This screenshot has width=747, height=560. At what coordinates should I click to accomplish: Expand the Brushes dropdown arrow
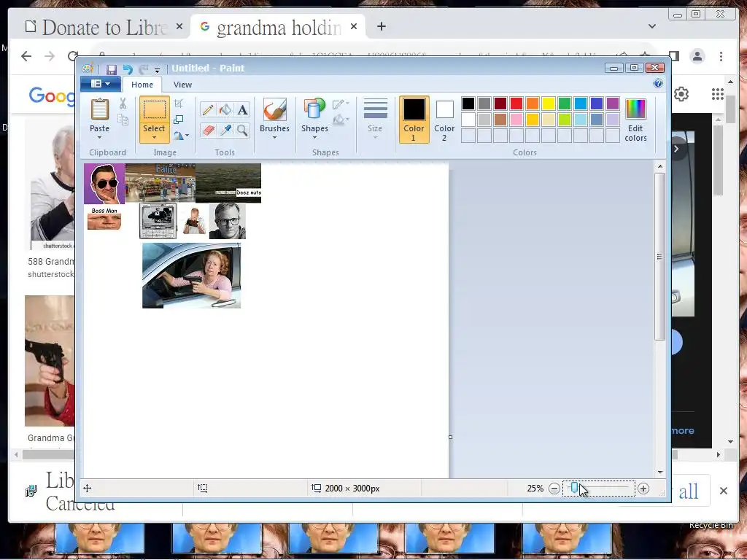pos(274,138)
